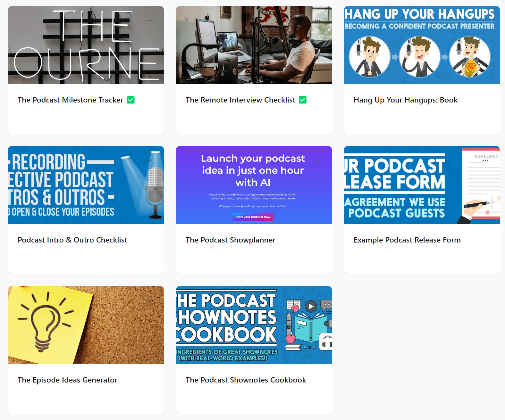Open the three-dot menu on Podcast Release Form card
This screenshot has height=420, width=505.
[x=485, y=160]
